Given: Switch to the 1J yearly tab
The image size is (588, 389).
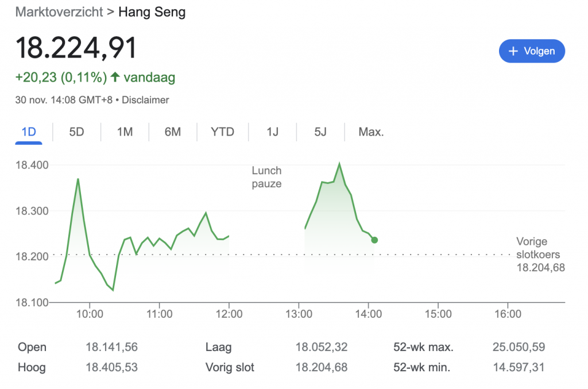Looking at the screenshot, I should [x=272, y=132].
